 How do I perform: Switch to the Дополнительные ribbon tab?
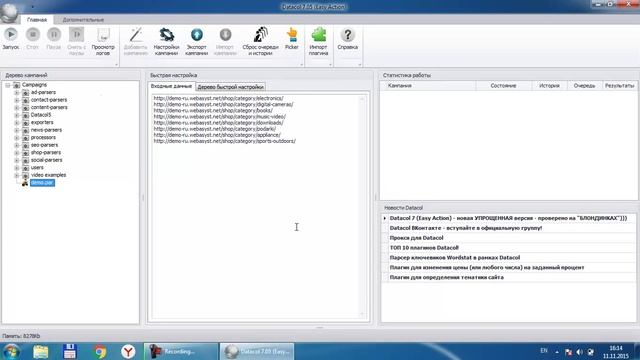coord(83,20)
